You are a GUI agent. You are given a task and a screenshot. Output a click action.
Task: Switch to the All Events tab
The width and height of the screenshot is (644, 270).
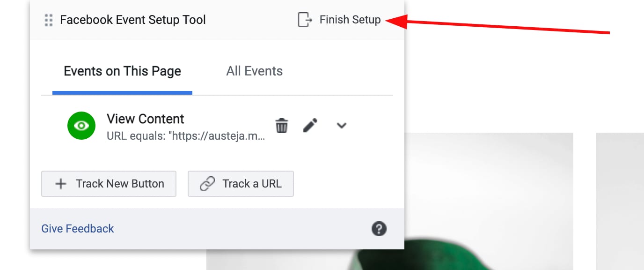tap(254, 71)
